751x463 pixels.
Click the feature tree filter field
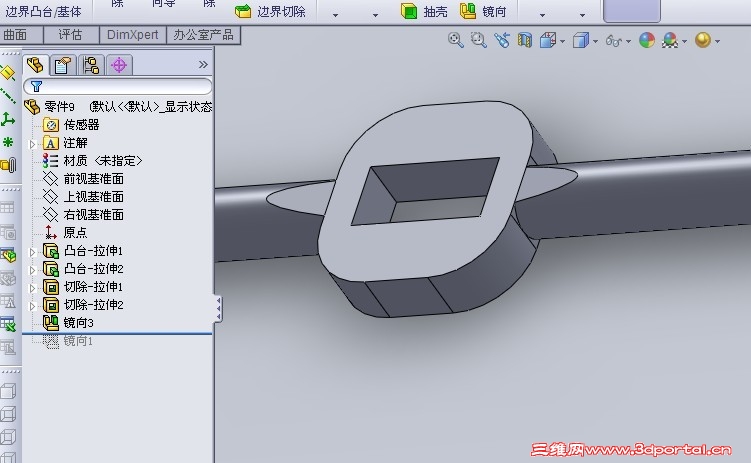click(x=118, y=86)
